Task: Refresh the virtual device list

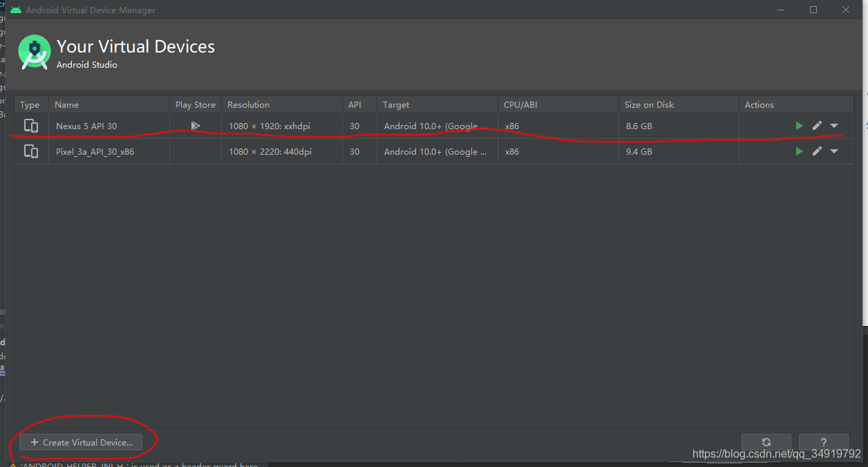Action: point(766,442)
